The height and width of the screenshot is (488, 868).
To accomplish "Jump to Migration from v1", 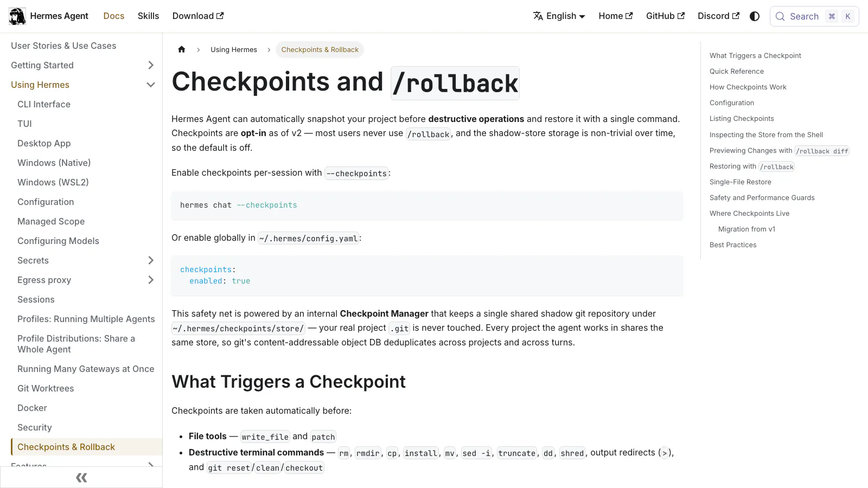I will coord(746,229).
